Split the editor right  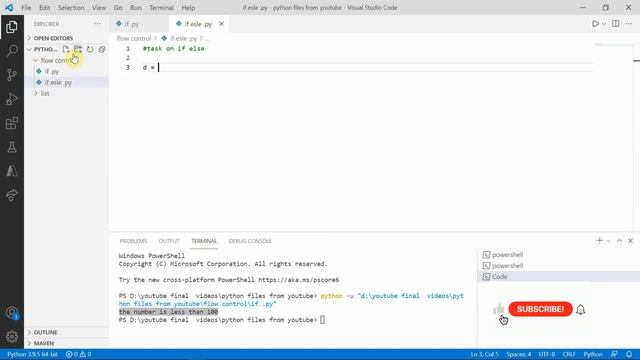[x=616, y=24]
